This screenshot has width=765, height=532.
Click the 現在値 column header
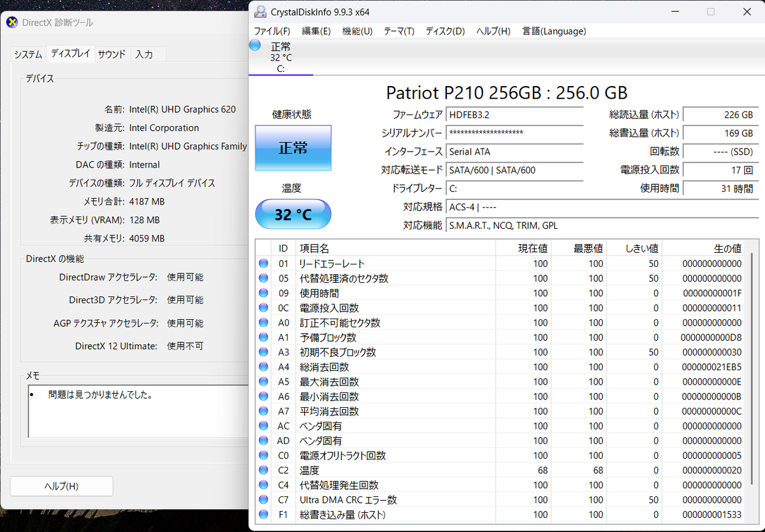point(523,248)
